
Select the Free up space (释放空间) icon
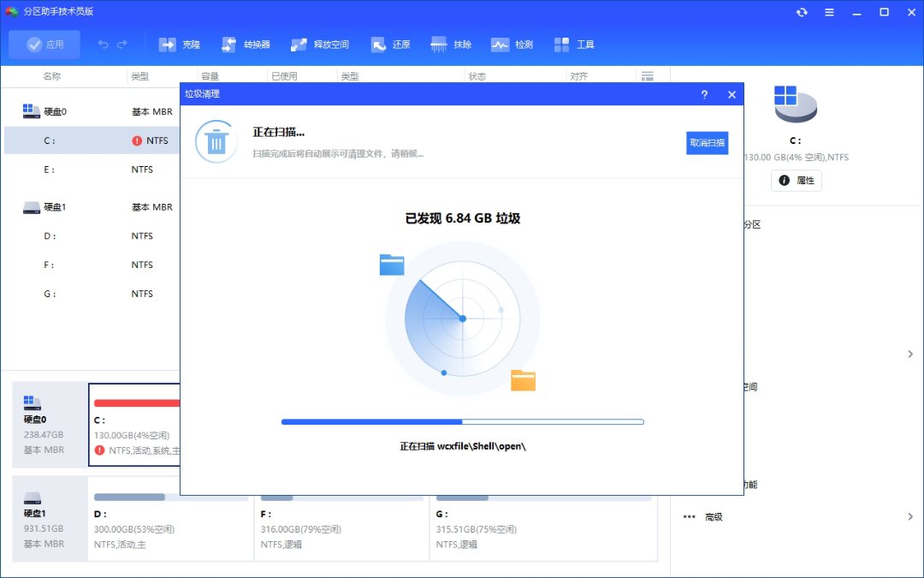319,45
